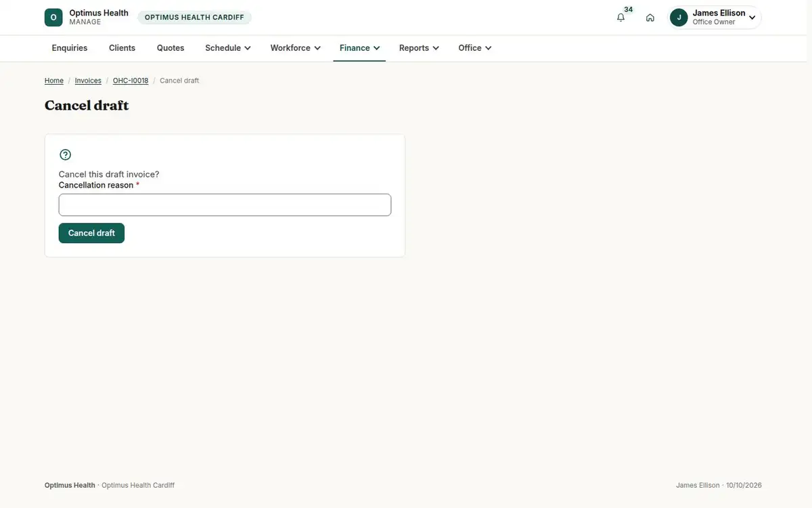
Task: Open the notifications bell icon
Action: 621,18
